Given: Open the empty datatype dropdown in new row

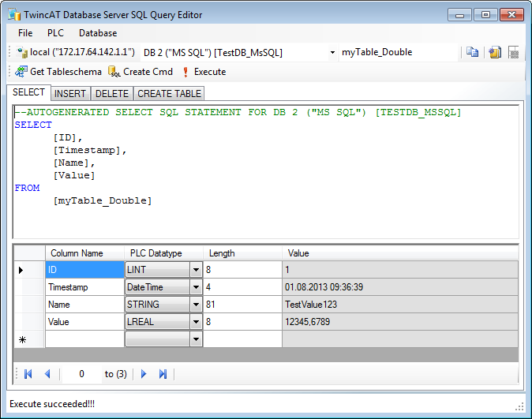Looking at the screenshot, I should point(196,339).
